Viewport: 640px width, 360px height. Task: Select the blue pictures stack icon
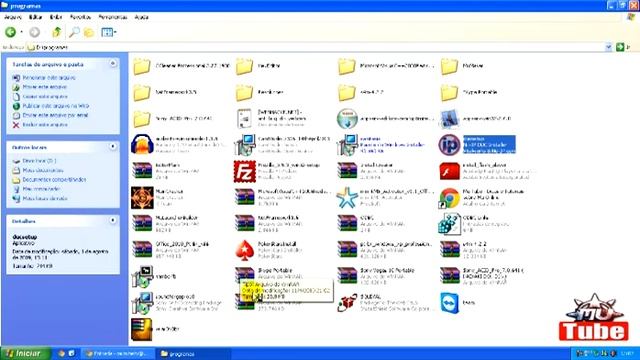[x=449, y=118]
